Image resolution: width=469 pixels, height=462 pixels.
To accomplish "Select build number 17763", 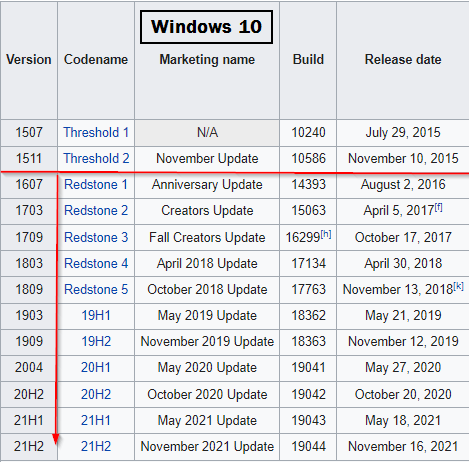I will 308,289.
